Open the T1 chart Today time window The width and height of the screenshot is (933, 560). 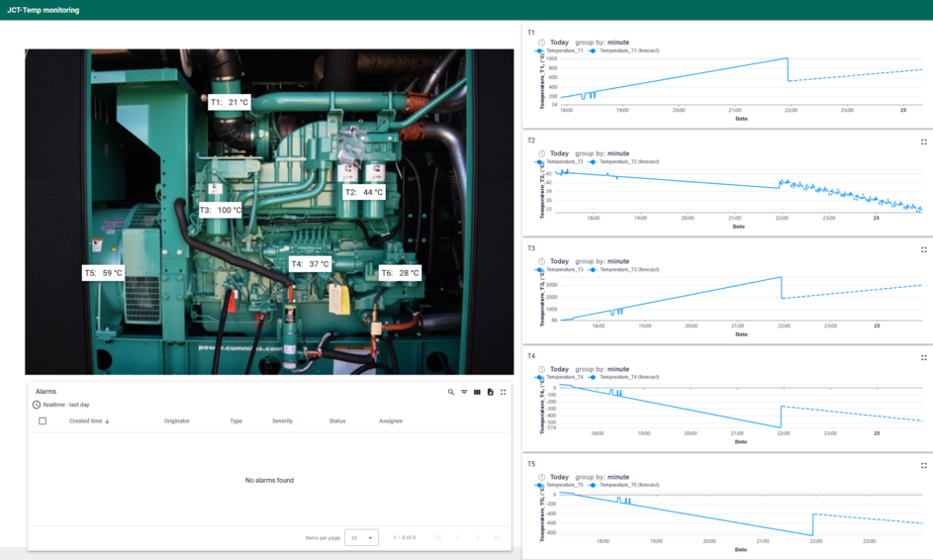point(559,43)
